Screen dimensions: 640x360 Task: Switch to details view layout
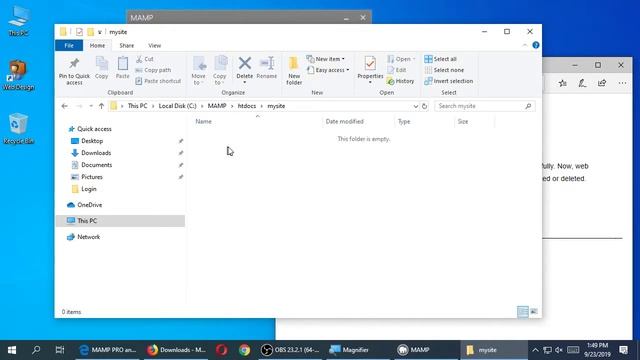523,312
